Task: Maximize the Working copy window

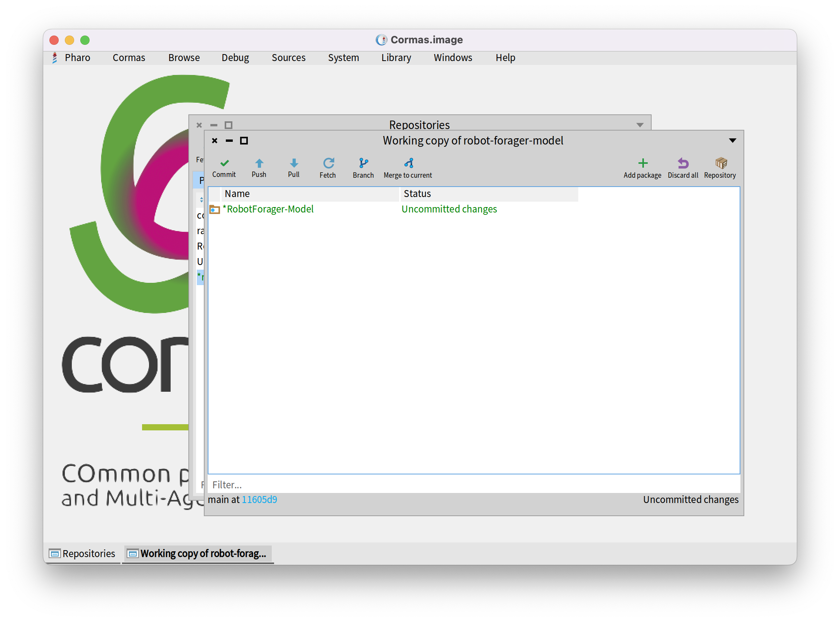Action: tap(244, 141)
